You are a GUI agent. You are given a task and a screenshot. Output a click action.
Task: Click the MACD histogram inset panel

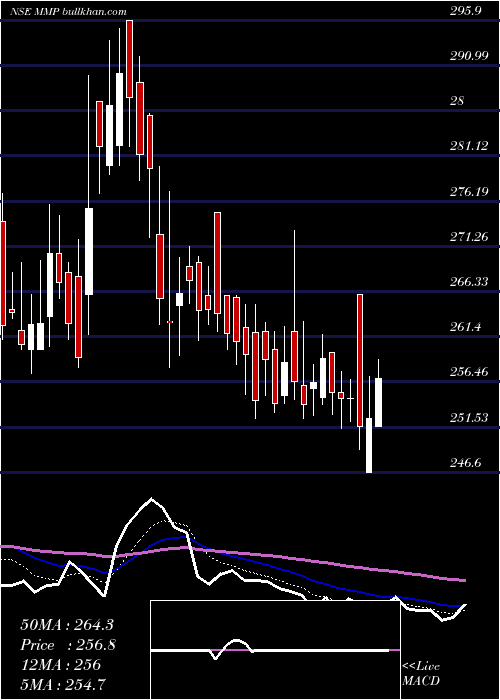tap(275, 650)
